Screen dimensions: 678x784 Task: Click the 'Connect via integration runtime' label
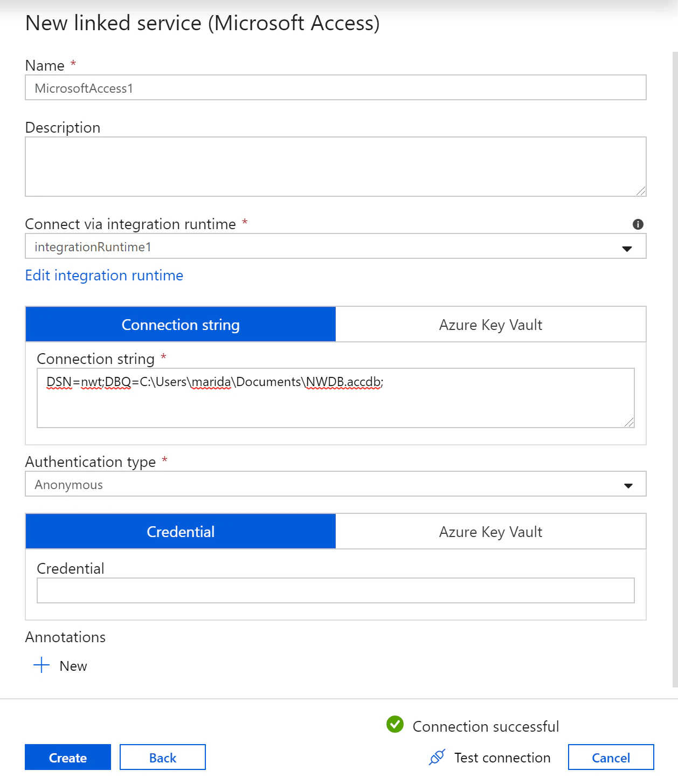(x=130, y=224)
